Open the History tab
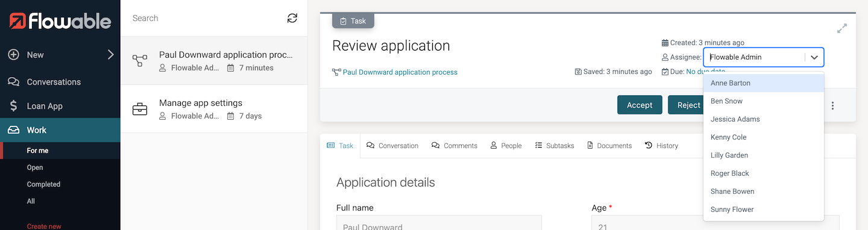Screen dimensions: 868x230 661,146
